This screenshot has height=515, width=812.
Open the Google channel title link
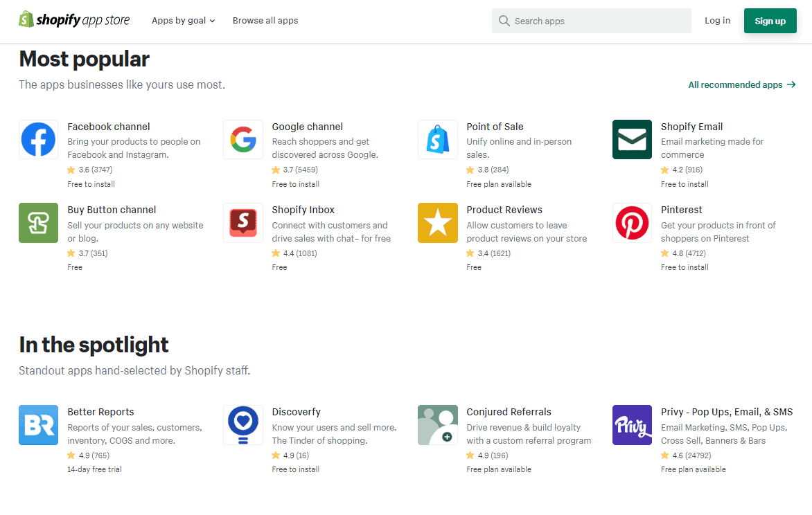(307, 127)
